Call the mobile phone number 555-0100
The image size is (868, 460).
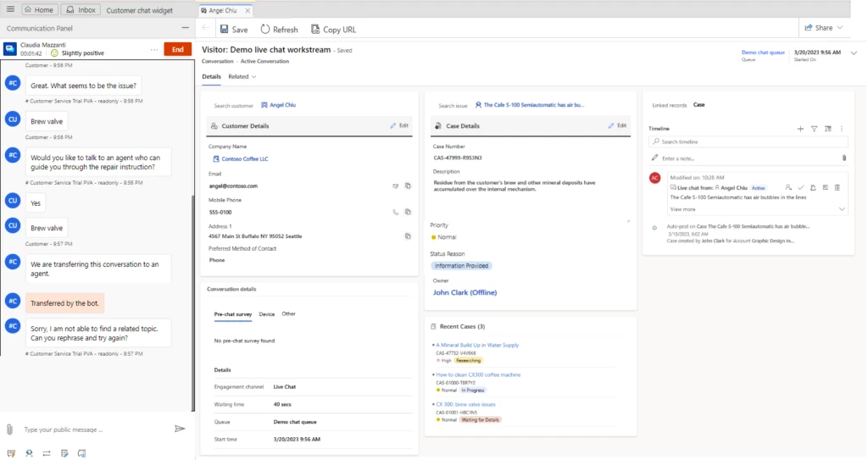[x=394, y=212]
